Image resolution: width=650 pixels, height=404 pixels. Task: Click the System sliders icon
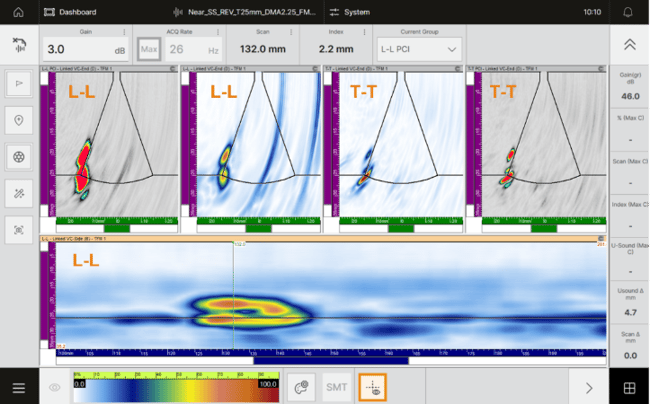[334, 12]
